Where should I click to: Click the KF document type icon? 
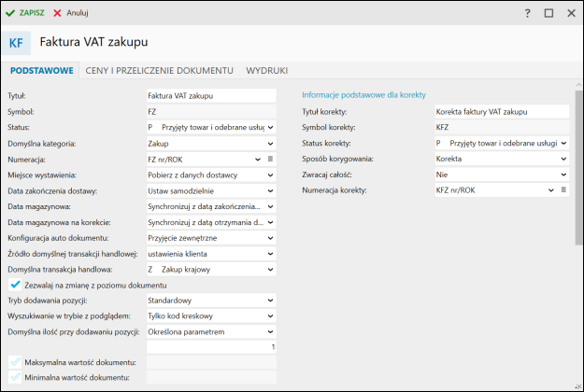pyautogui.click(x=17, y=43)
